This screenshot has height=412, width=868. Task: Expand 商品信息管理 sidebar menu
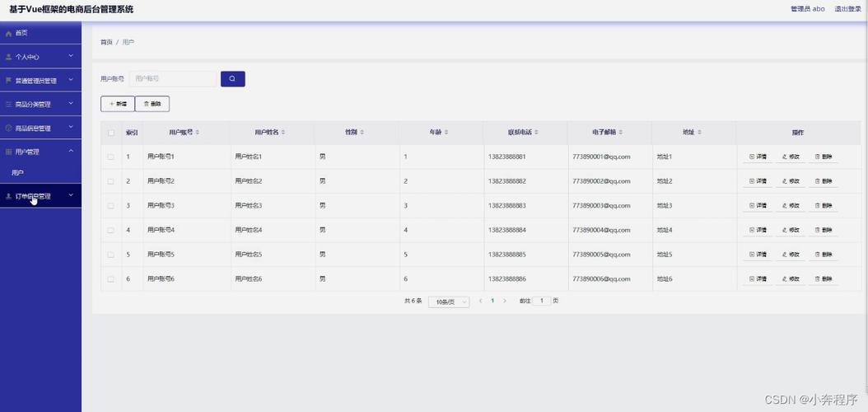40,128
